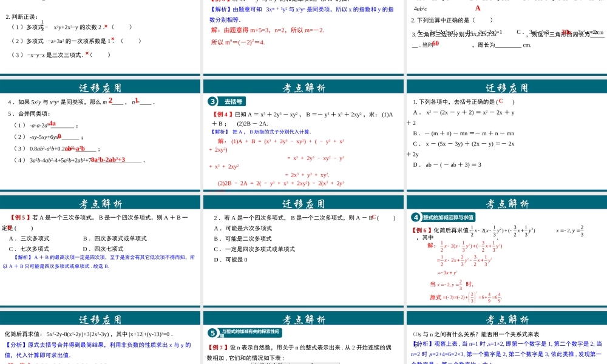Click the red answer 4a for item (1)

52,123
